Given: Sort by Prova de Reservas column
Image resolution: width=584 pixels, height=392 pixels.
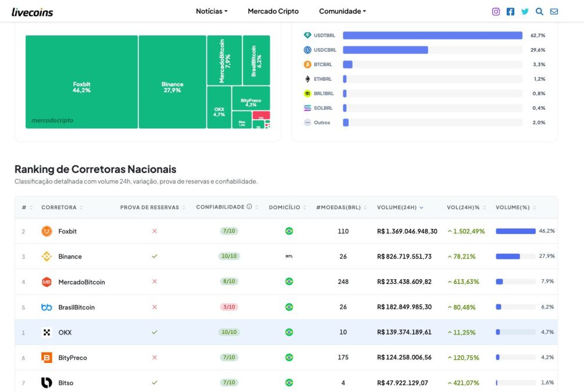Looking at the screenshot, I should click(152, 207).
